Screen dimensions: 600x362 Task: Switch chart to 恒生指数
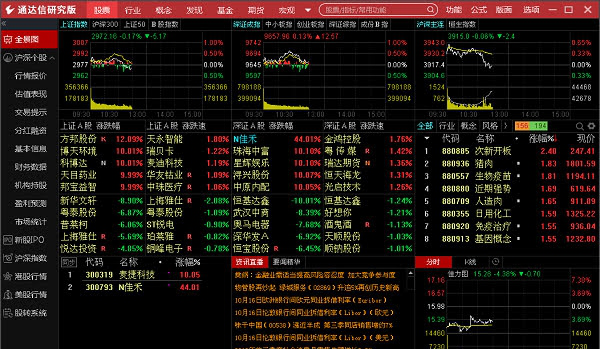(462, 24)
